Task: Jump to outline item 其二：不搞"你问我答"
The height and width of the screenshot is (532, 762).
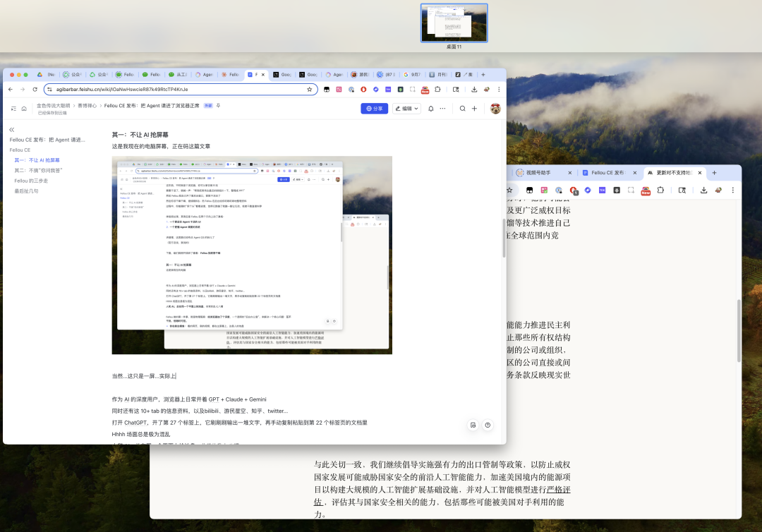Action: click(x=38, y=171)
